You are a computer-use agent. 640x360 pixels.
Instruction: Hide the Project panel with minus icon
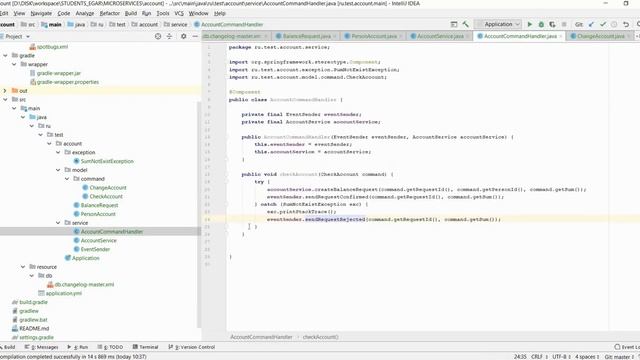tap(195, 36)
